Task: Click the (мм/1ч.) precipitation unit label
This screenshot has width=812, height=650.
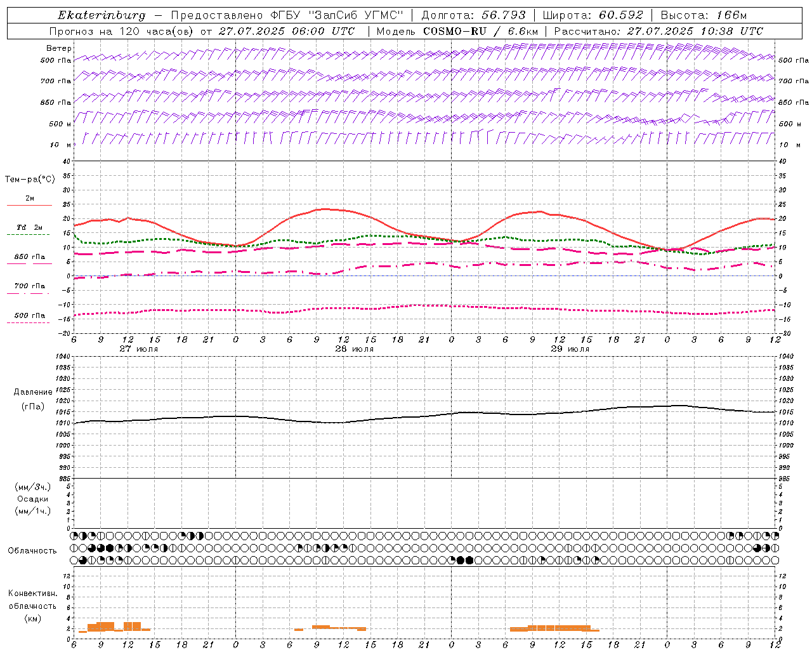Action: click(x=33, y=511)
